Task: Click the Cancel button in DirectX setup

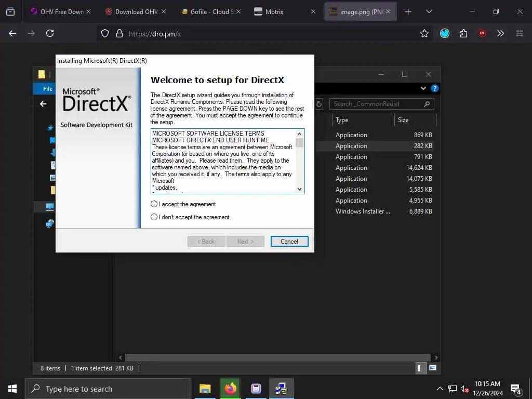Action: coord(289,241)
